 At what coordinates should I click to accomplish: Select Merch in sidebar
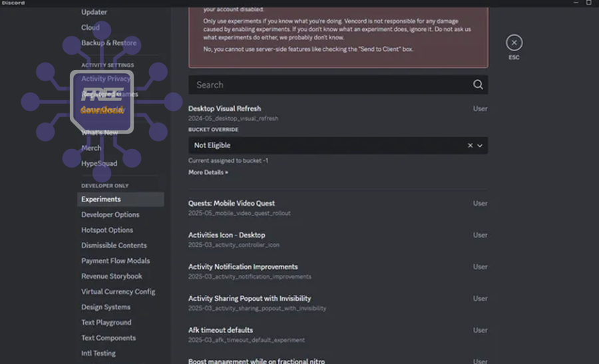click(x=91, y=148)
